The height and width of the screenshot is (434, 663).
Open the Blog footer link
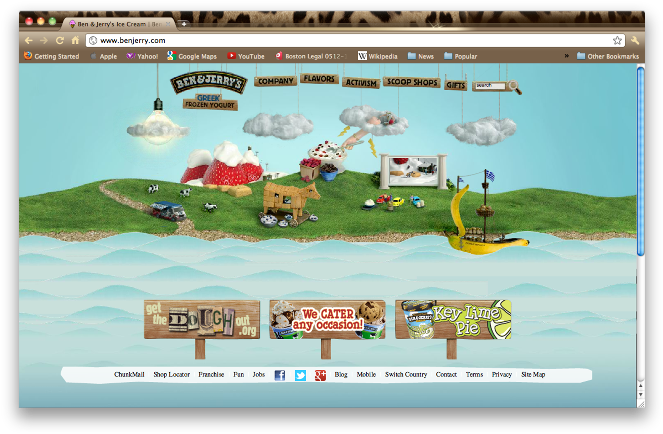pyautogui.click(x=341, y=375)
